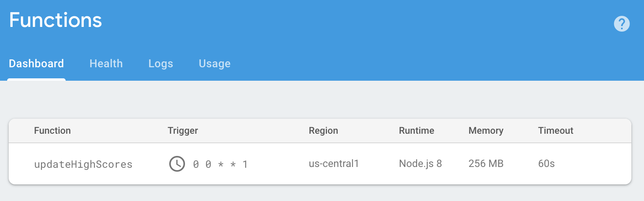This screenshot has height=201, width=644.
Task: Click the Trigger column header
Action: [x=183, y=131]
